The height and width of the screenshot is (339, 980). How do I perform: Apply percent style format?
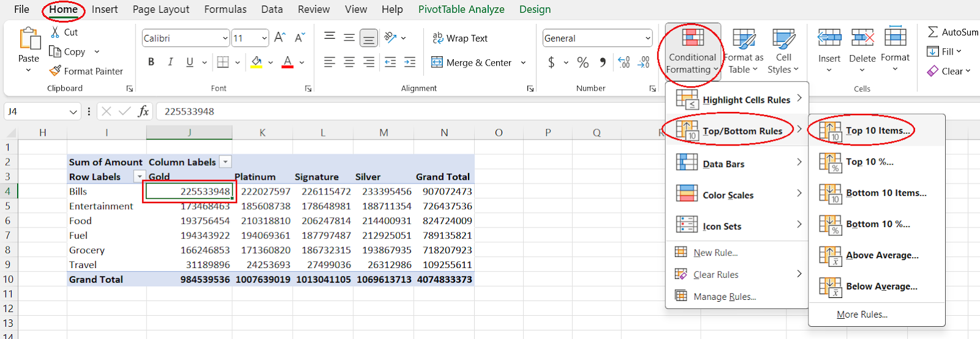583,62
